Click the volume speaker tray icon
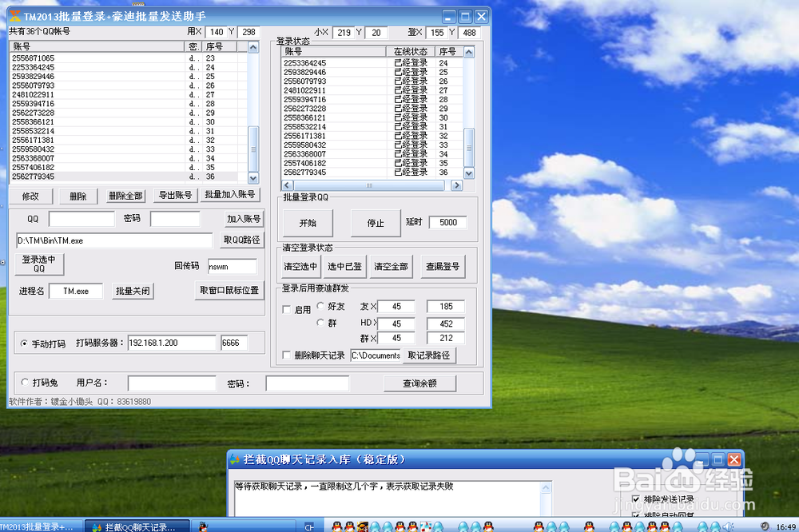799x532 pixels. click(729, 526)
